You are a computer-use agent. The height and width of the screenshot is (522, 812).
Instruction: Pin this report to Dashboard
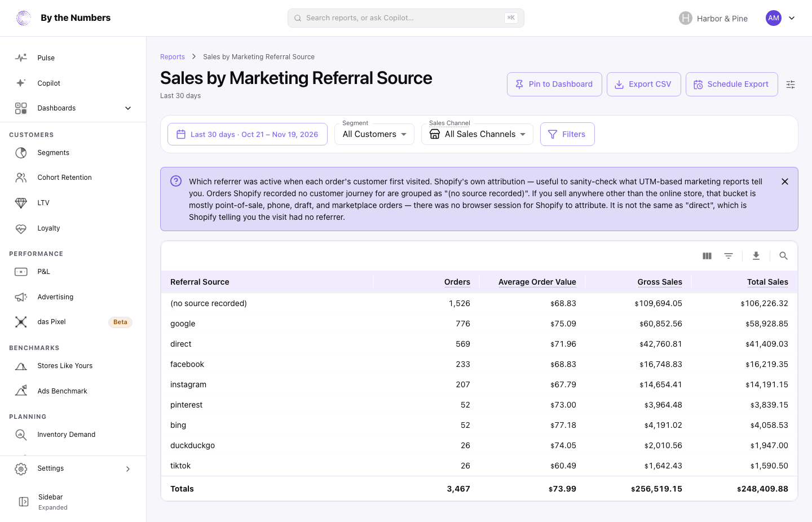(554, 84)
